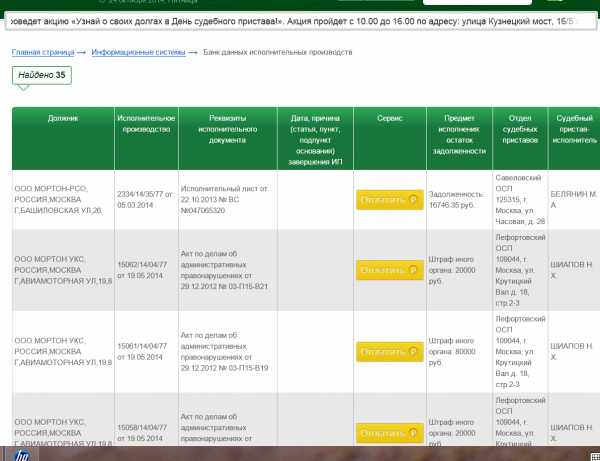This screenshot has width=600, height=461.
Task: Click Оплатить button for case 15058/14/04/77
Action: pos(390,433)
